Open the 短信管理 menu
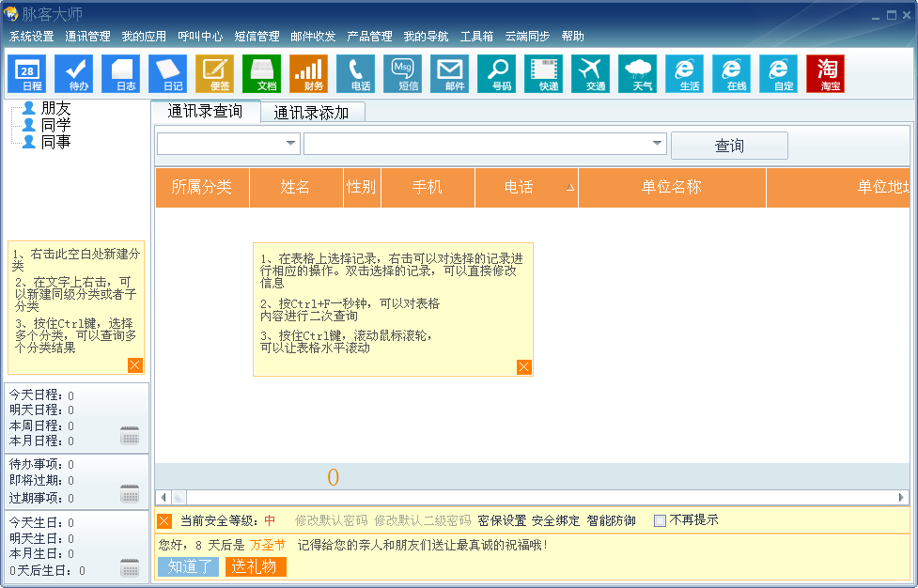 (x=257, y=37)
